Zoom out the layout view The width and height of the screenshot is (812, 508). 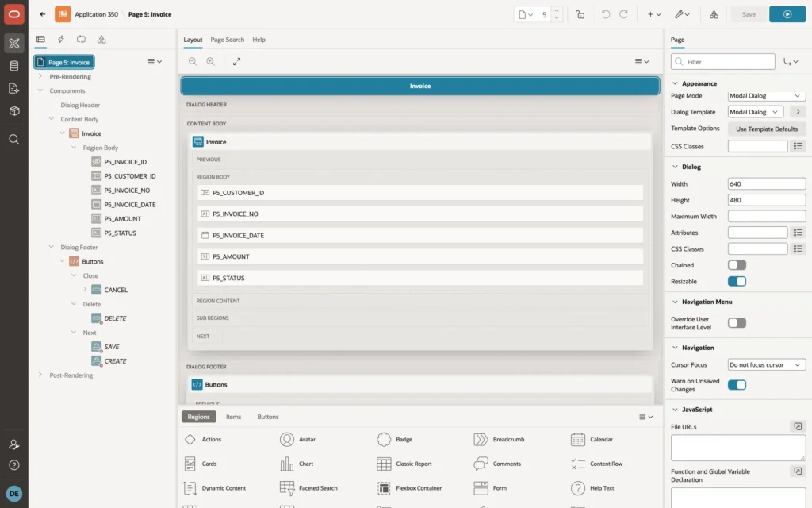(x=193, y=61)
